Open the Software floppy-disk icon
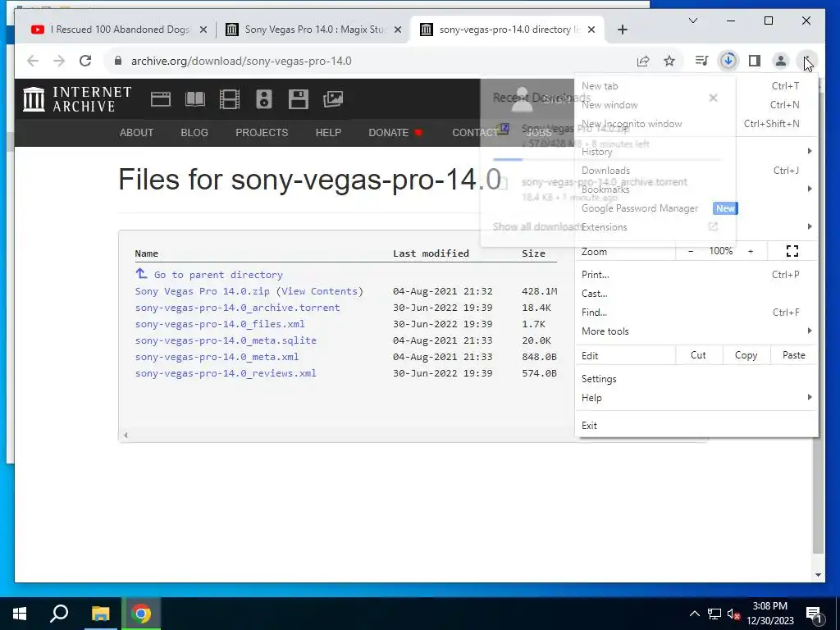 299,99
